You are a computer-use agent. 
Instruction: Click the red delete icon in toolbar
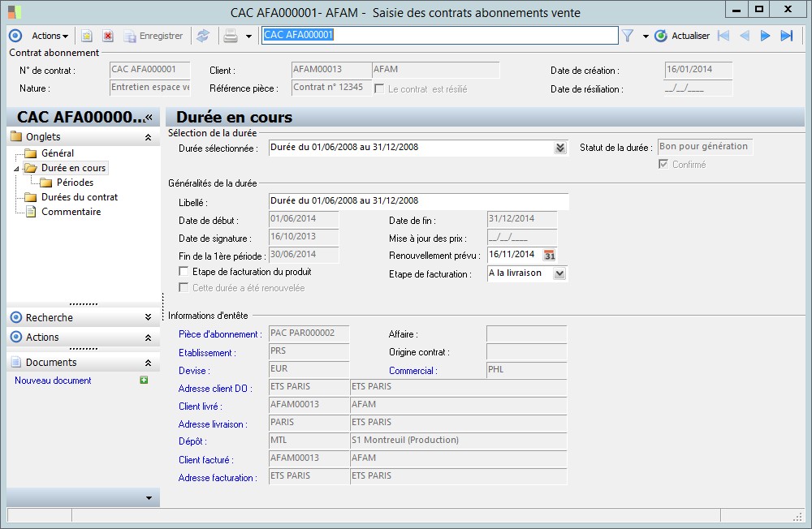107,36
